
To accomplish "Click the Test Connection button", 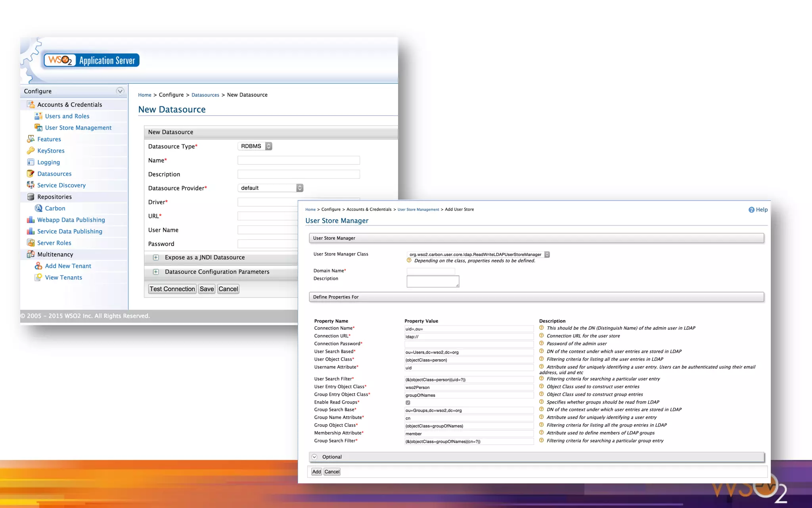I will click(x=172, y=289).
